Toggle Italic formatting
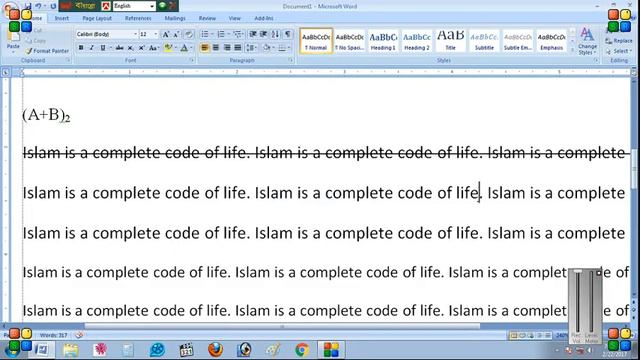The image size is (640, 360). [92, 48]
